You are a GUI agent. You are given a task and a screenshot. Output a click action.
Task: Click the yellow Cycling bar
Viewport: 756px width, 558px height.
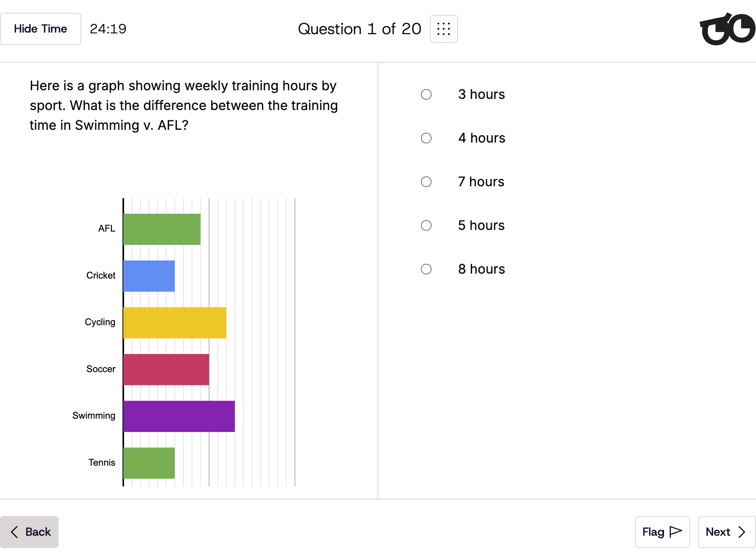[175, 322]
